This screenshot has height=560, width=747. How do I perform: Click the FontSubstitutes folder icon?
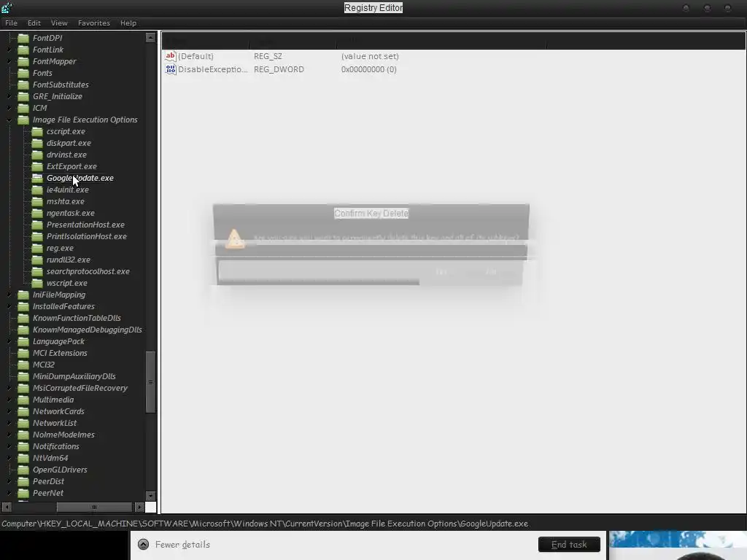23,85
